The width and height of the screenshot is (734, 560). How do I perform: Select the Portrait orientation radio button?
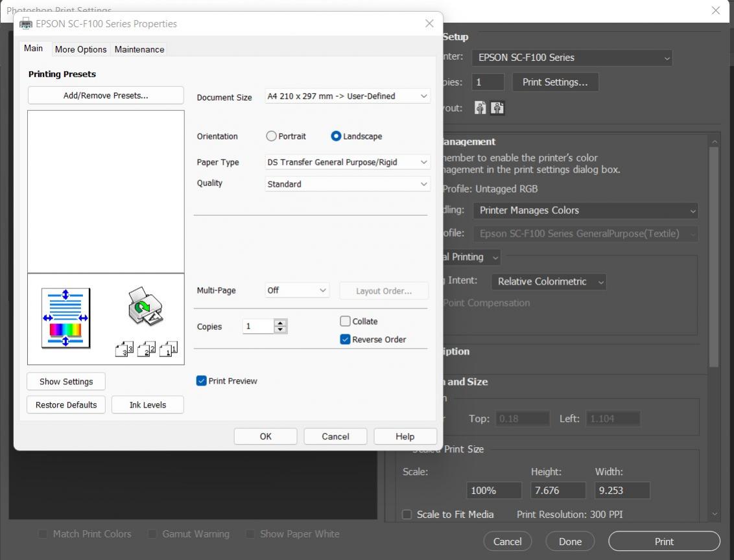click(x=272, y=136)
